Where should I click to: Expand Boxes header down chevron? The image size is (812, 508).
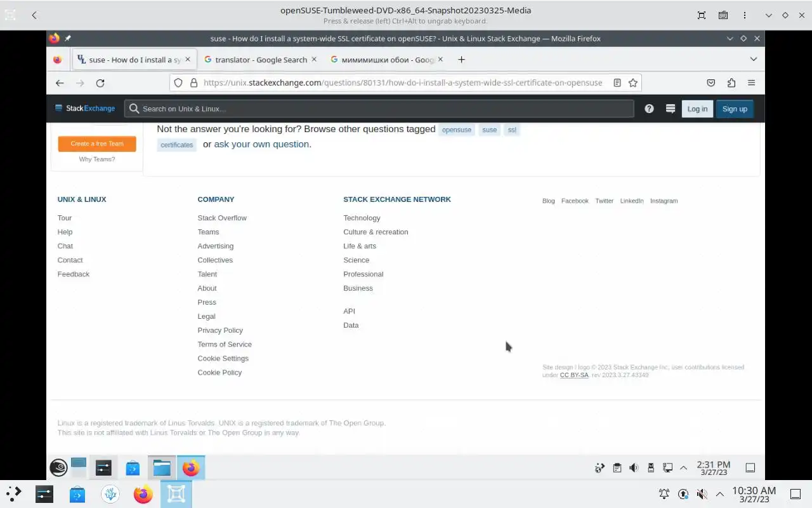tap(769, 15)
